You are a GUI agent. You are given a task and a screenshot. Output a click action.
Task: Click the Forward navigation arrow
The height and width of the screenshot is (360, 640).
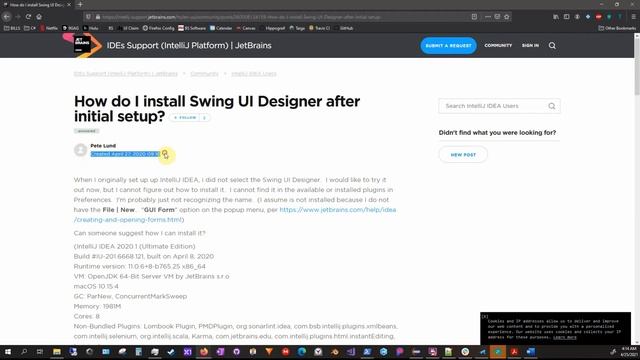(18, 17)
